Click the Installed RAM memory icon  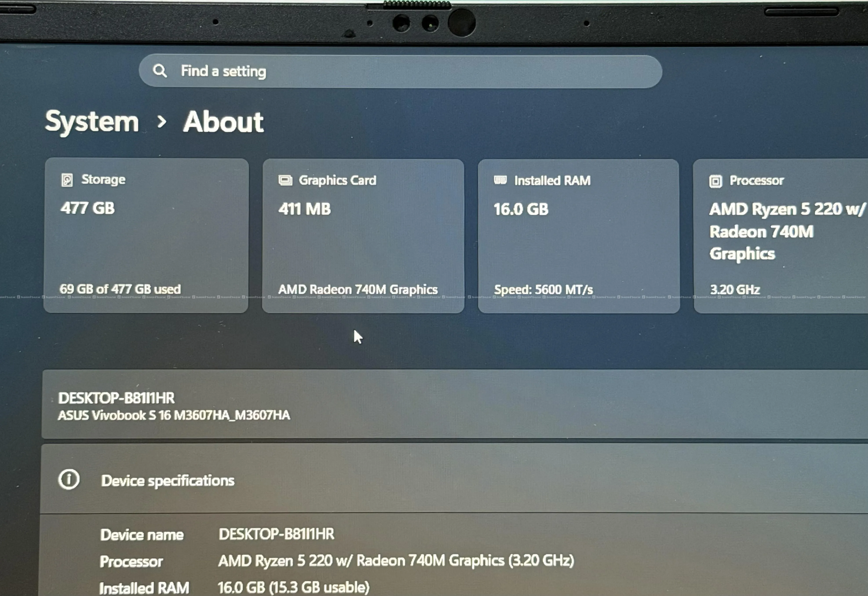(500, 180)
